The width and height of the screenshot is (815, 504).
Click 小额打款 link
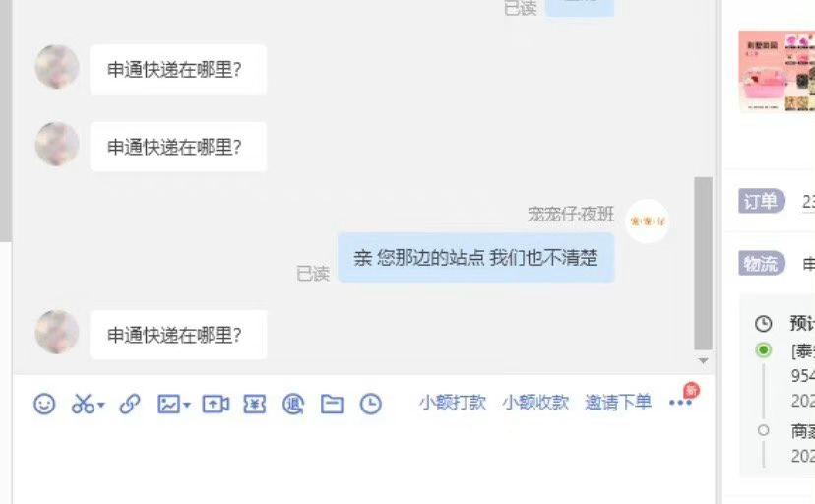click(x=453, y=403)
